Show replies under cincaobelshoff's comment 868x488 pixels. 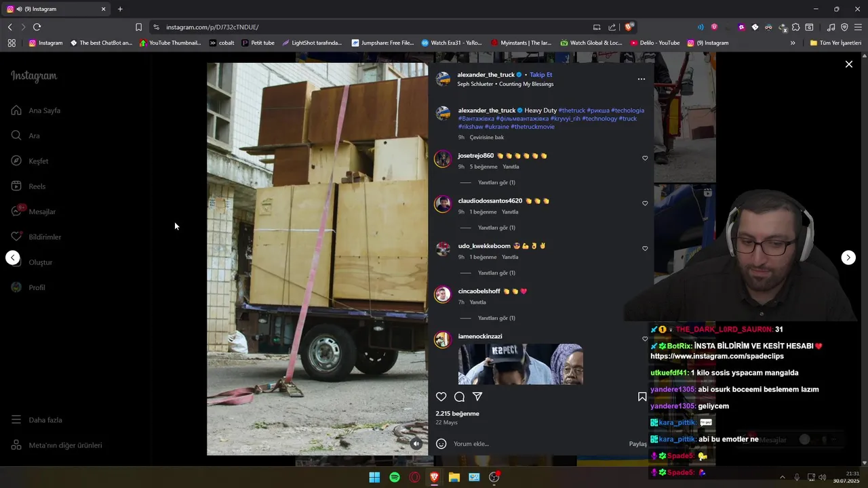(x=496, y=318)
